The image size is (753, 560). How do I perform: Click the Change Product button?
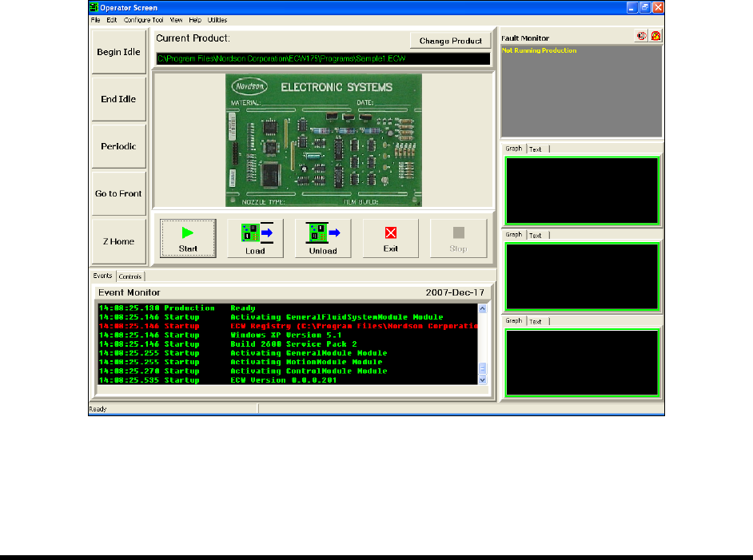tap(451, 41)
